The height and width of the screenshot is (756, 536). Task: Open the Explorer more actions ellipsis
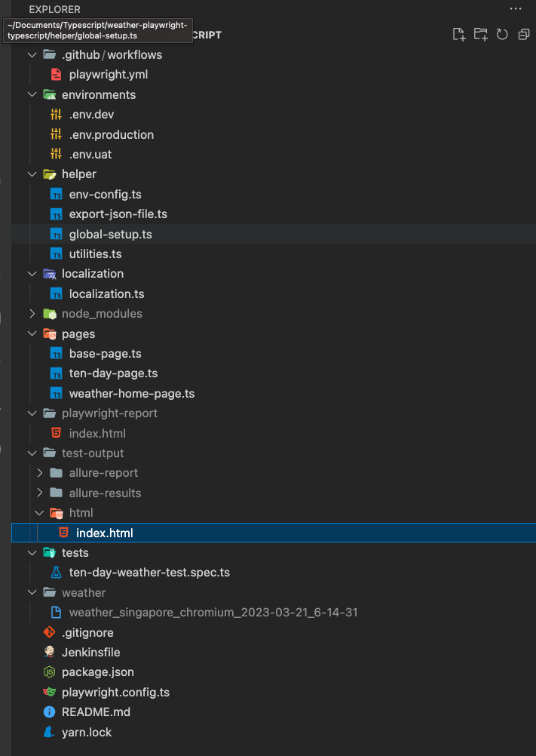[516, 9]
